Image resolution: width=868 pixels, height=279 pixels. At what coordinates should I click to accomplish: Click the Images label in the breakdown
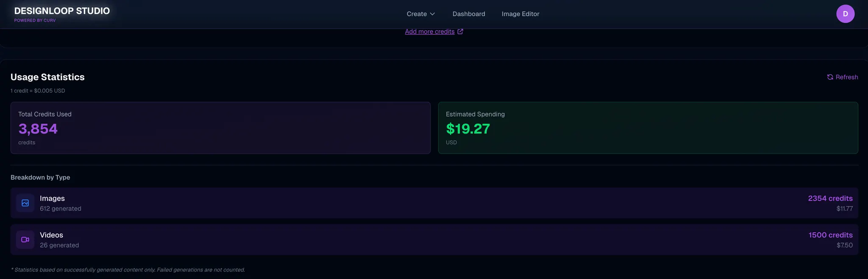(52, 198)
